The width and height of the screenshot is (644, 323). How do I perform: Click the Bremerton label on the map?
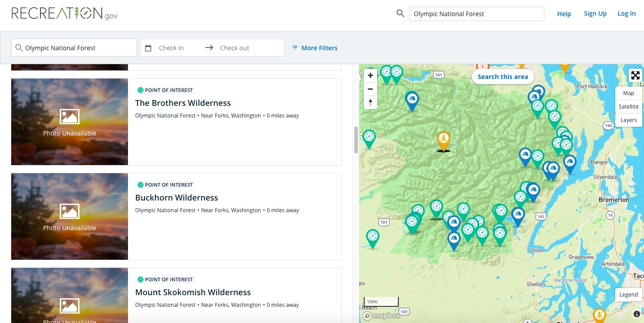pyautogui.click(x=614, y=200)
